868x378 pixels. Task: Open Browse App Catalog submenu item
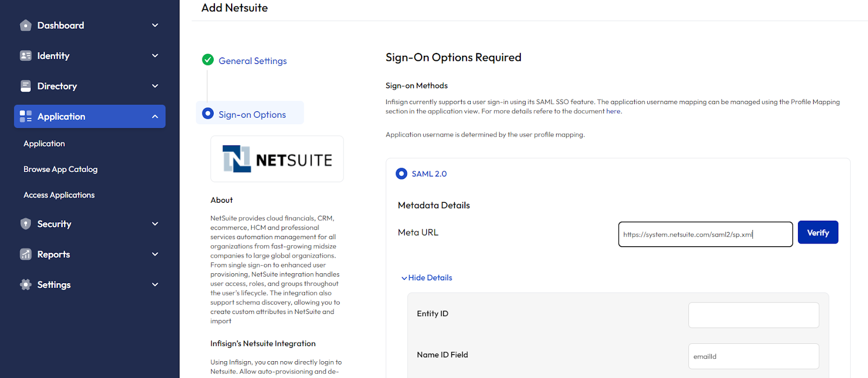60,169
